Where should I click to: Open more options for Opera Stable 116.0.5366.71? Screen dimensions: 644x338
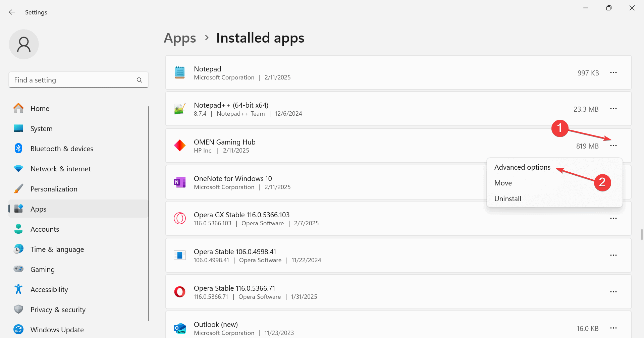click(613, 292)
